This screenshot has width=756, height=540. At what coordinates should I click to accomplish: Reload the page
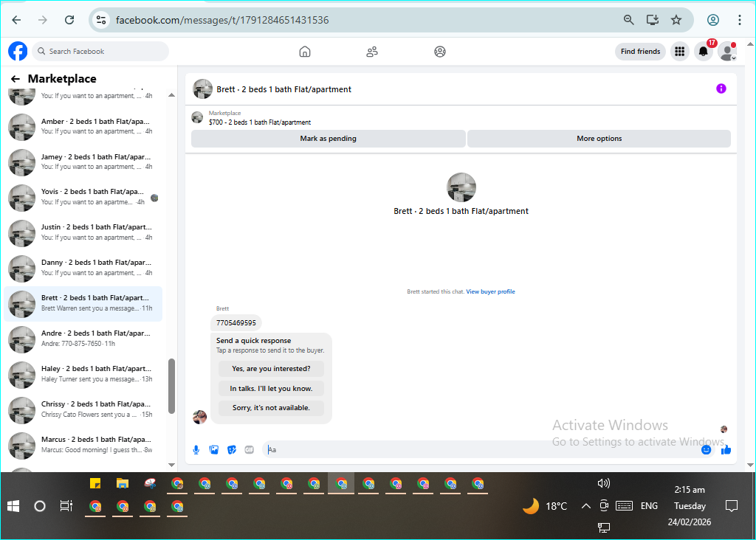[x=69, y=20]
